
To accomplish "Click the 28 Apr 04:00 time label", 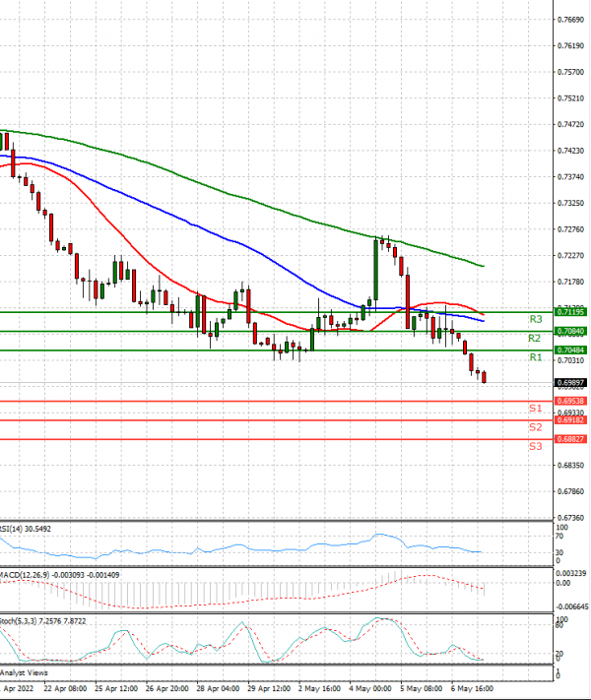I will [218, 688].
